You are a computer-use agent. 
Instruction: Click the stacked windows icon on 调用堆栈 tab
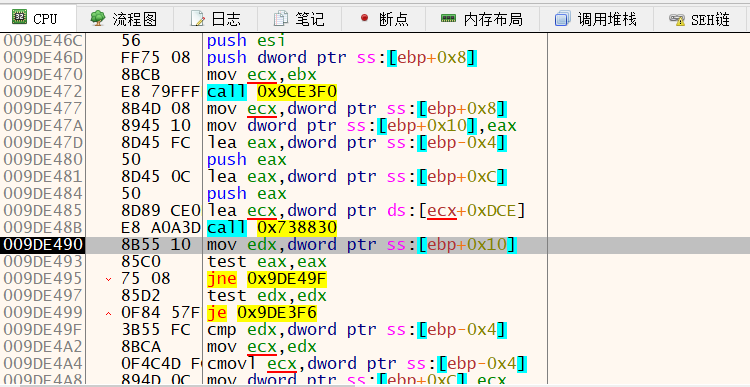coord(562,19)
